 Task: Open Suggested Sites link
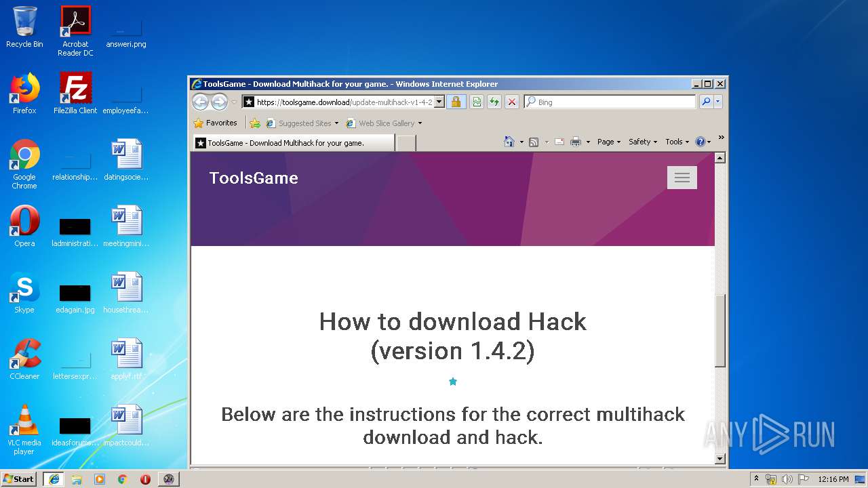point(302,123)
